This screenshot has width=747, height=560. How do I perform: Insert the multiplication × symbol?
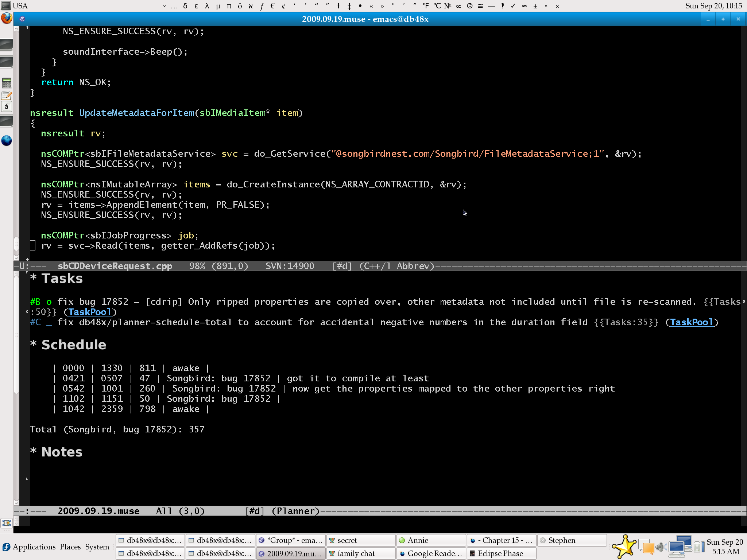tap(557, 6)
